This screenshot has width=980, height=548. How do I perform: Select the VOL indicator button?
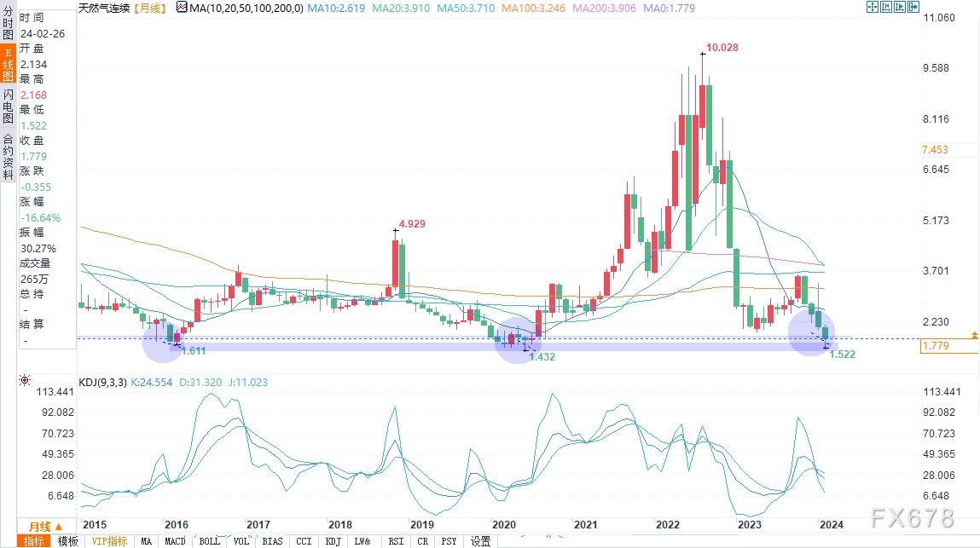(241, 541)
